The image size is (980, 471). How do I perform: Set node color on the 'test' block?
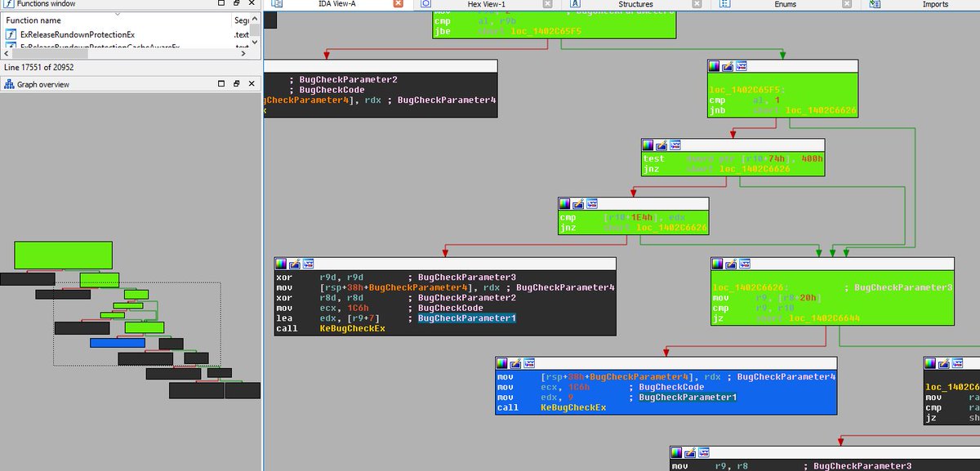[648, 145]
